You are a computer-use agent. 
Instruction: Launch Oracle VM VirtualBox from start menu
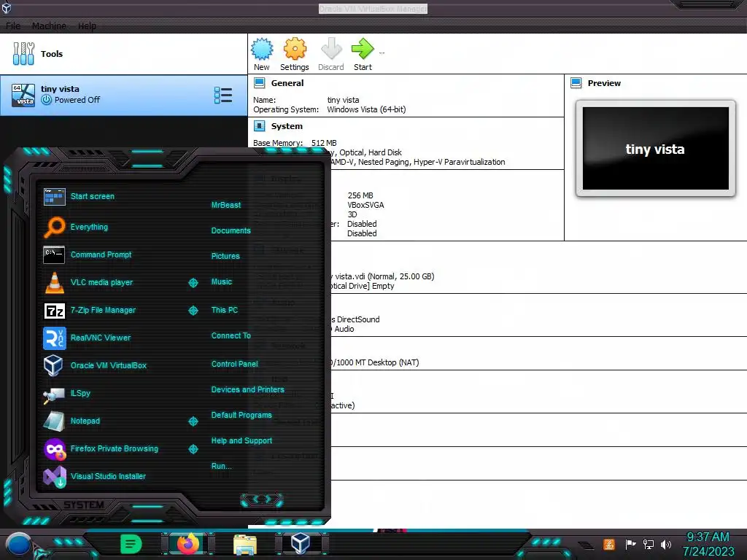point(95,365)
